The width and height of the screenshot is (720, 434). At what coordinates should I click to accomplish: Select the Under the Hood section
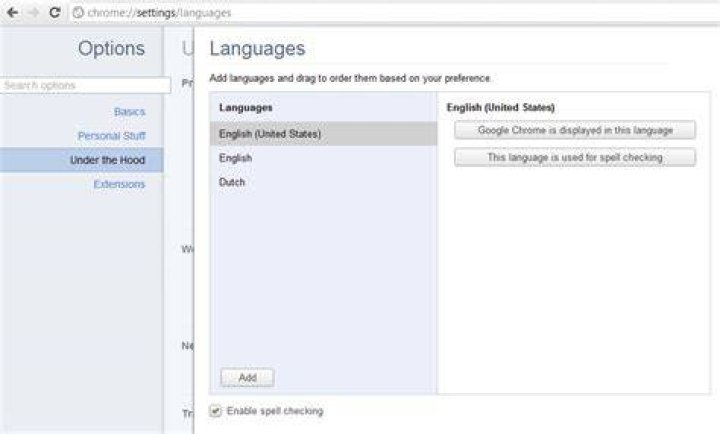pyautogui.click(x=82, y=160)
